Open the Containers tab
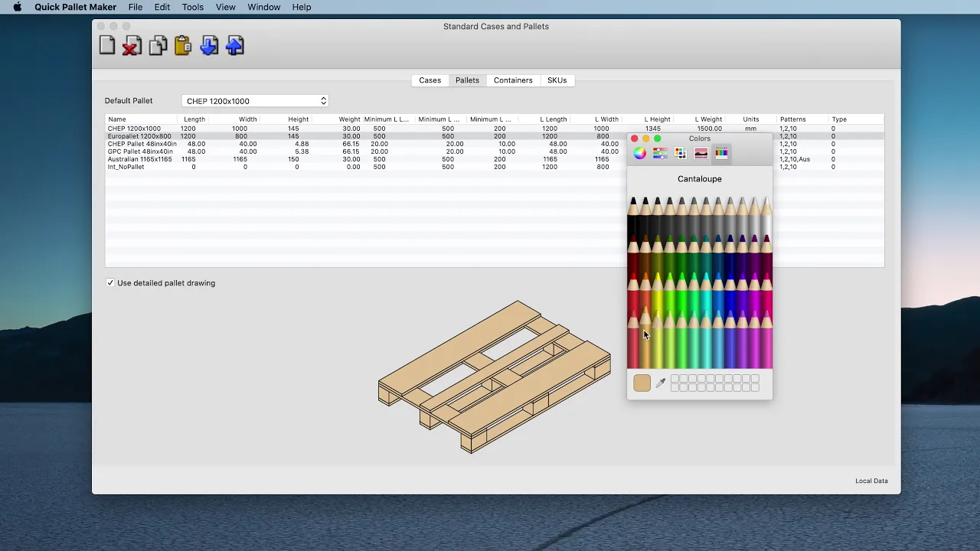 [513, 80]
